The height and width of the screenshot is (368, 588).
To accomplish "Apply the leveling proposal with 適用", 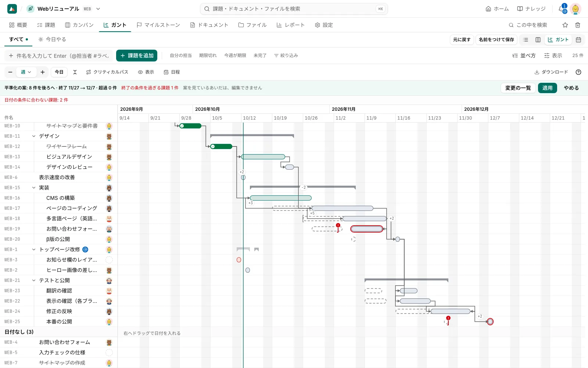I will (548, 88).
